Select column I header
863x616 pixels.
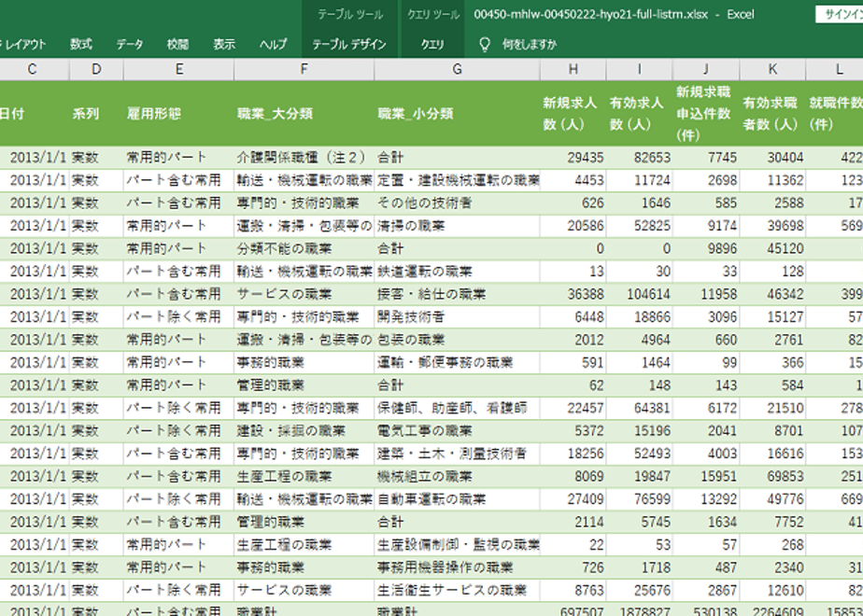[x=640, y=69]
